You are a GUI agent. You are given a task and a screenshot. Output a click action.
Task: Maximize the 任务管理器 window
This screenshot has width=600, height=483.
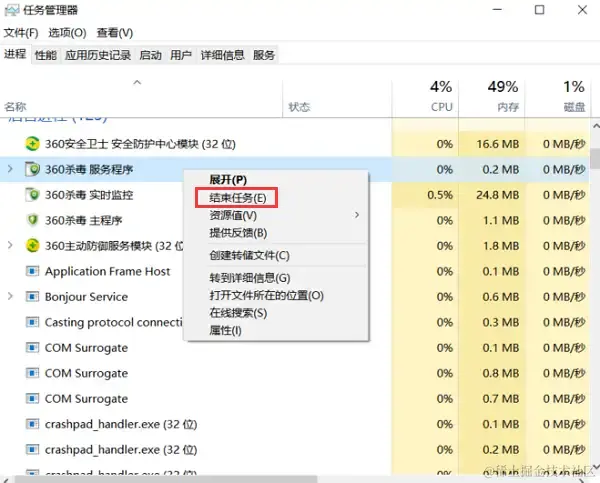539,10
